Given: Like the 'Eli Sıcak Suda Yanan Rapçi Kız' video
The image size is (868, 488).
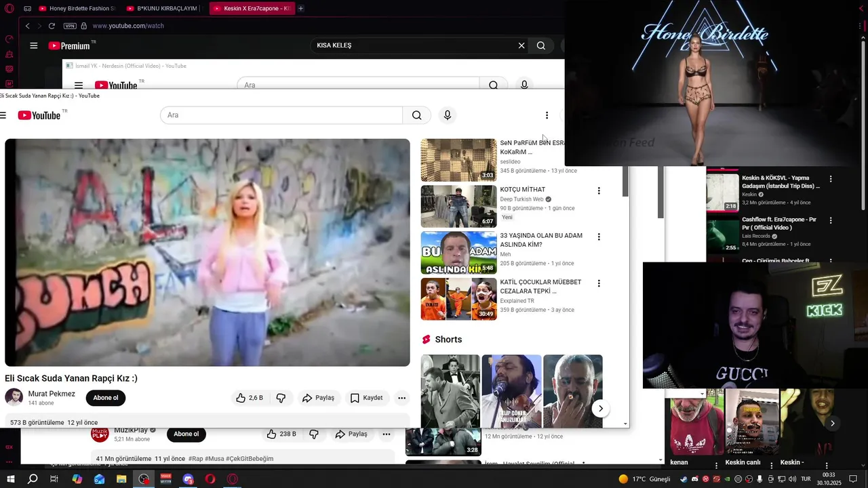Looking at the screenshot, I should pos(249,398).
